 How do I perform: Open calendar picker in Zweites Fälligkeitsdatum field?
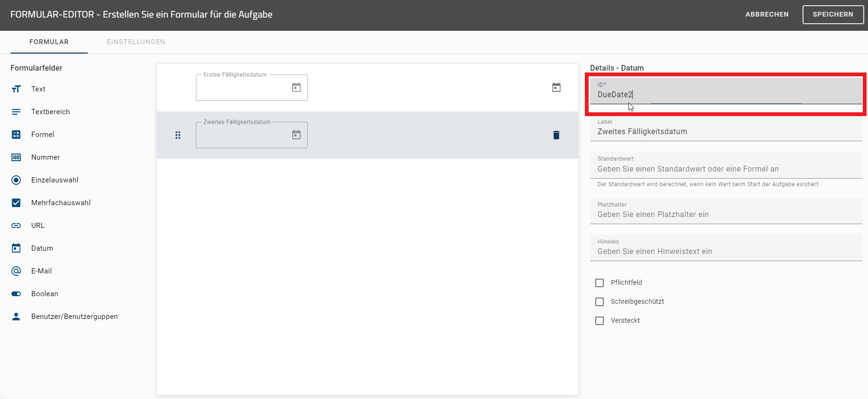296,135
